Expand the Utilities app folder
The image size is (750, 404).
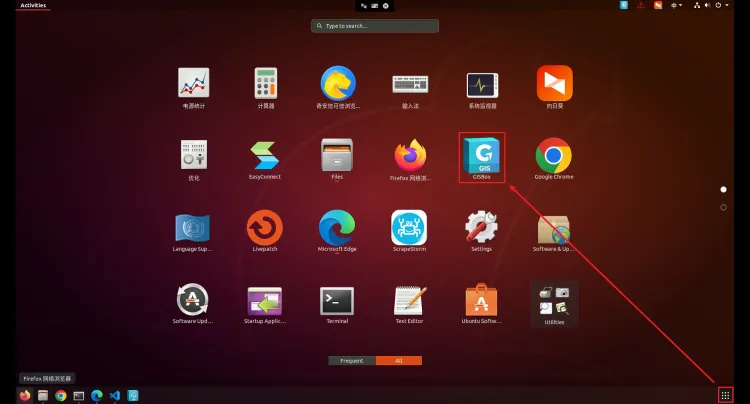point(553,299)
